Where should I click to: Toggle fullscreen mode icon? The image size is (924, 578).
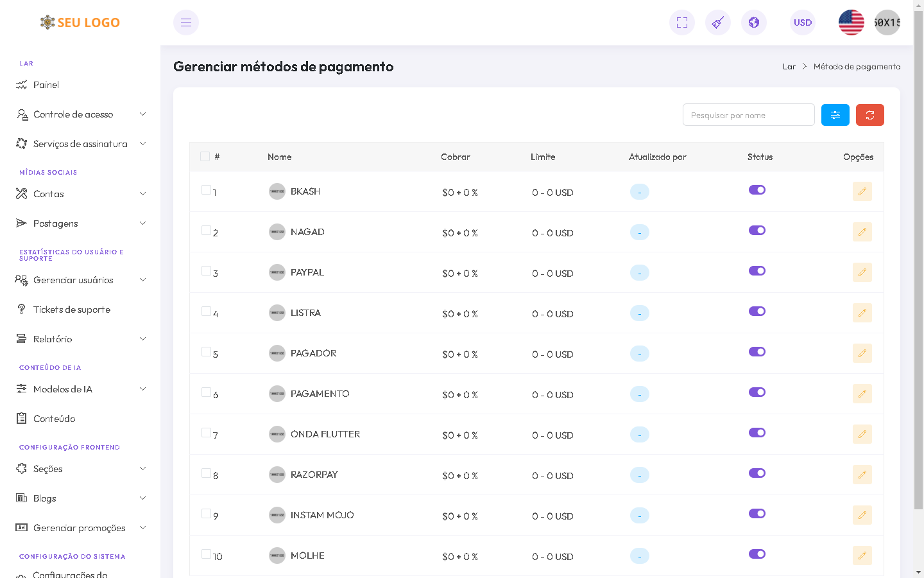click(x=682, y=22)
